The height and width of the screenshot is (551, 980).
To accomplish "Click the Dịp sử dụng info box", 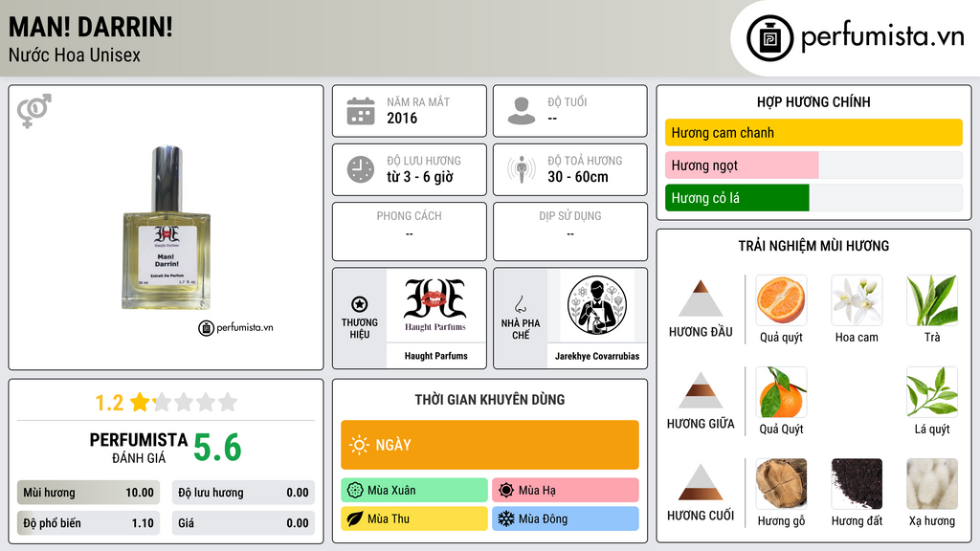I will (x=570, y=231).
